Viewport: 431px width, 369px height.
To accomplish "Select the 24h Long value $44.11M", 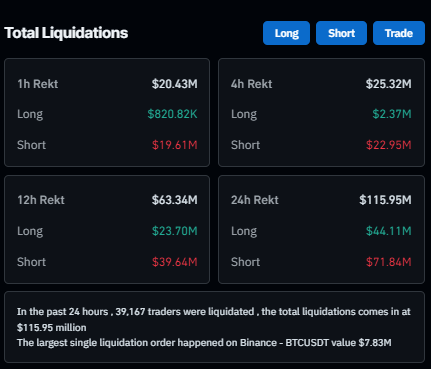I will tap(389, 231).
